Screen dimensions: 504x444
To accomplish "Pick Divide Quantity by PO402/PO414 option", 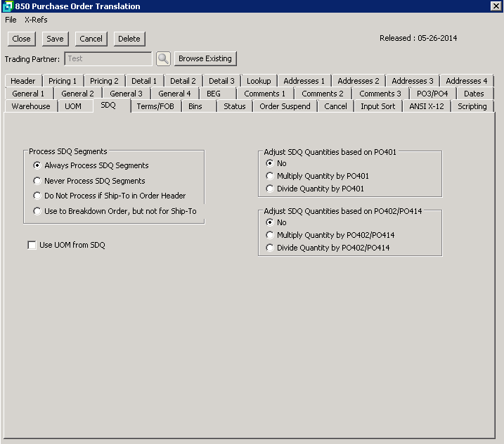I will [270, 248].
